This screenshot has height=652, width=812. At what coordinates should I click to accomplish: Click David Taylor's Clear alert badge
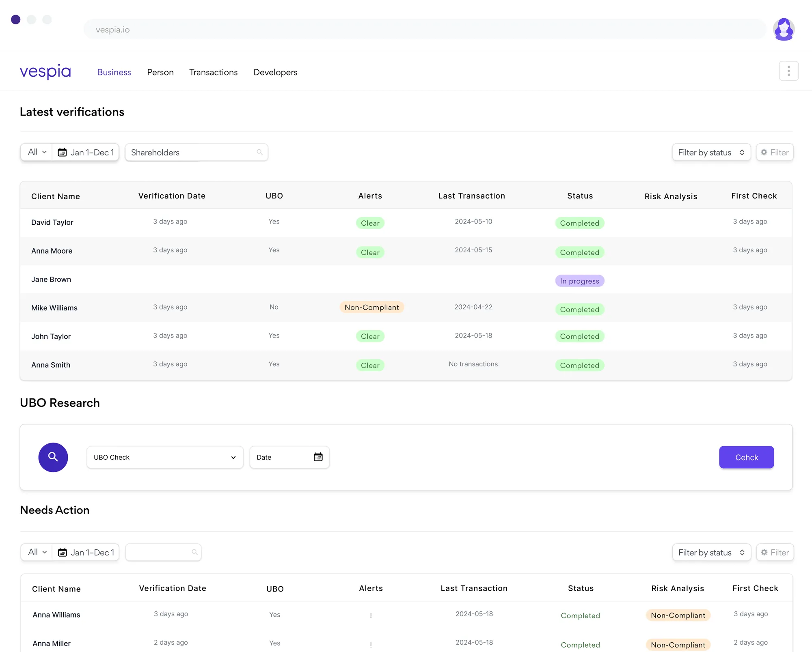pos(370,223)
